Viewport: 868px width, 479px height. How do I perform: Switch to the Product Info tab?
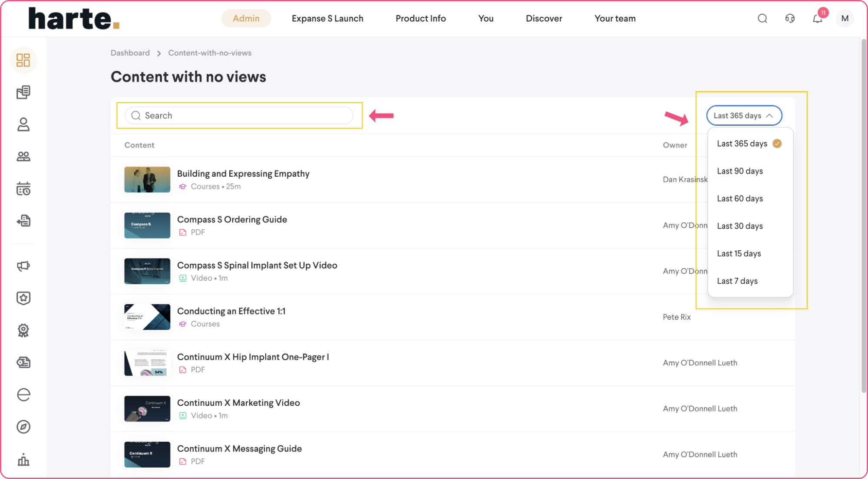point(420,19)
